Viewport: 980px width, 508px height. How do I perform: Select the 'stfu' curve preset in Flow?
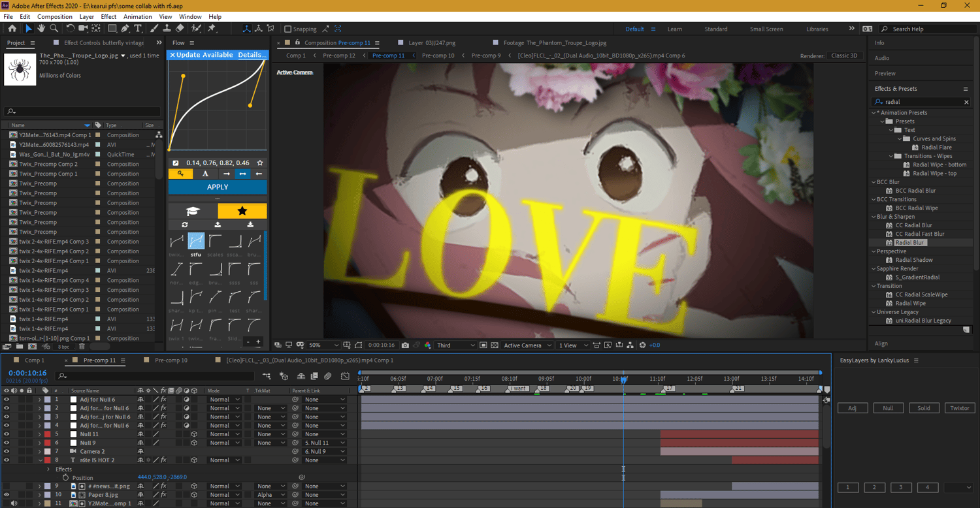pos(196,241)
